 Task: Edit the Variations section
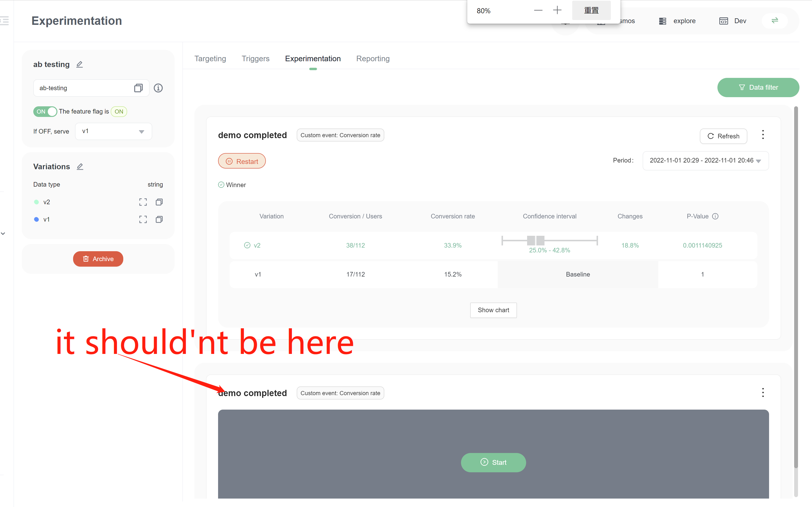tap(80, 166)
